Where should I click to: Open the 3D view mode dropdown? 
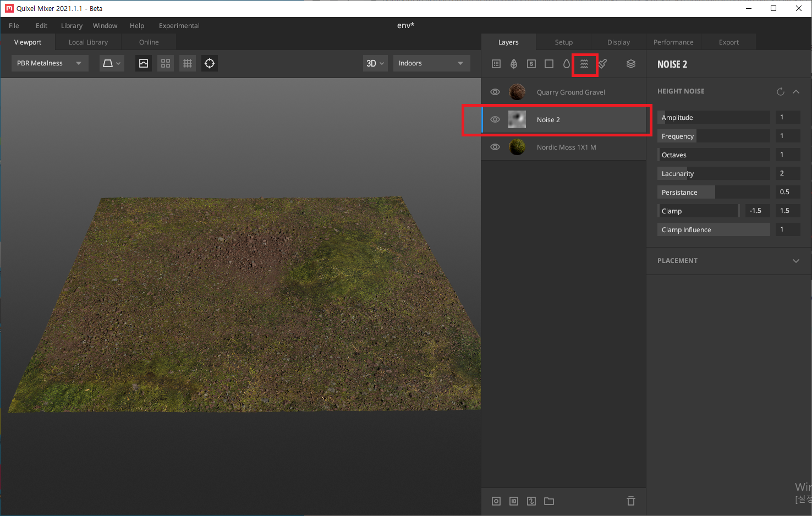tap(375, 63)
